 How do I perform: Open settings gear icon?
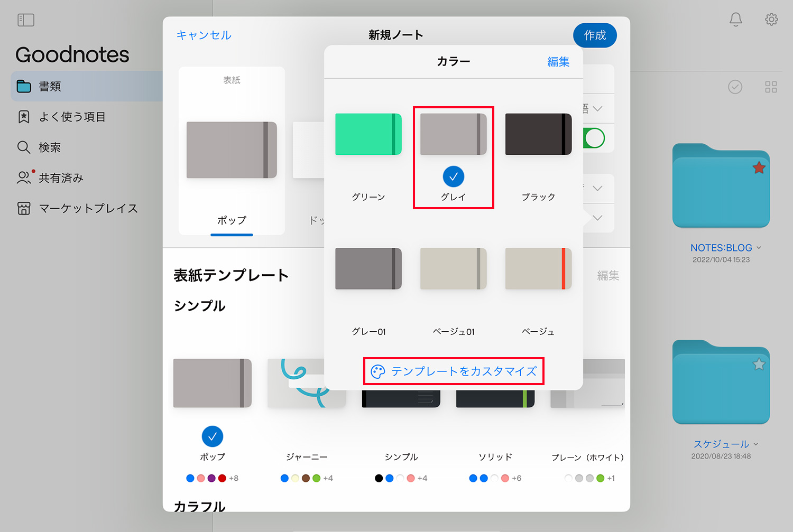pyautogui.click(x=771, y=20)
